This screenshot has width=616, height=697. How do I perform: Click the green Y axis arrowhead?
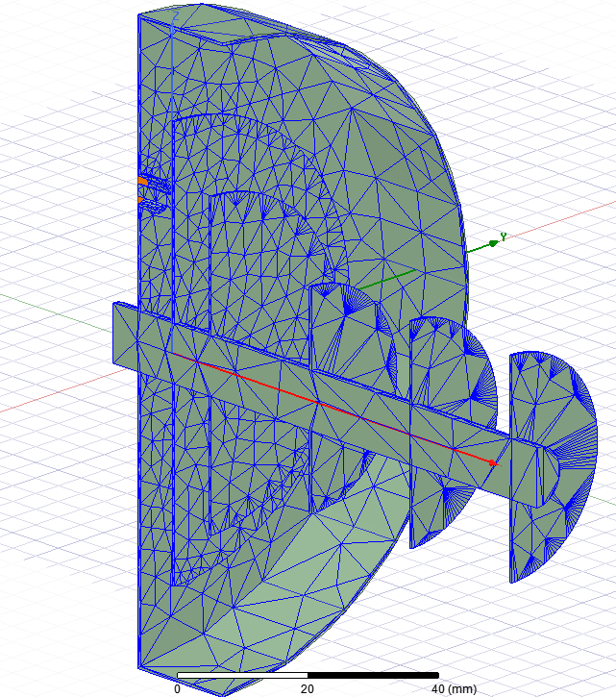tap(493, 243)
